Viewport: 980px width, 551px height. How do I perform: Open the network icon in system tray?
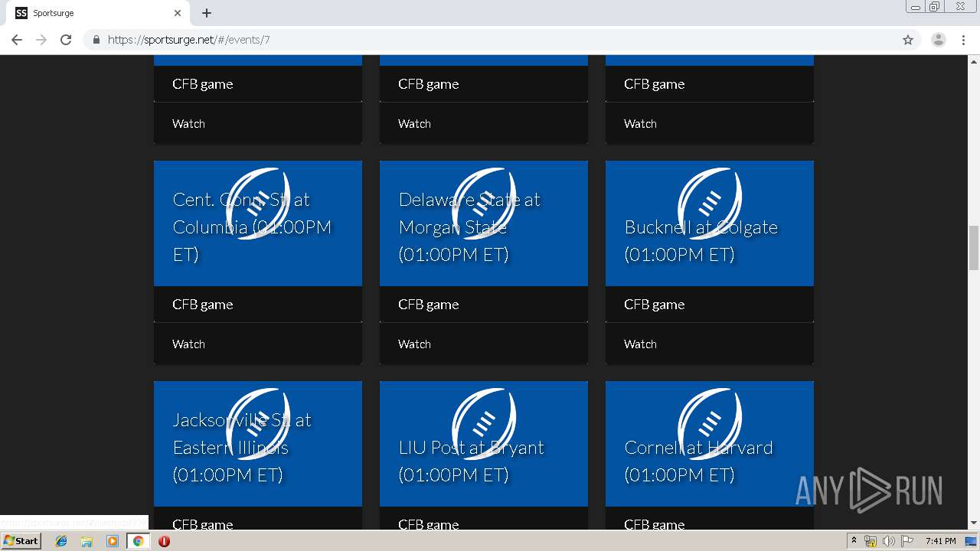(871, 541)
